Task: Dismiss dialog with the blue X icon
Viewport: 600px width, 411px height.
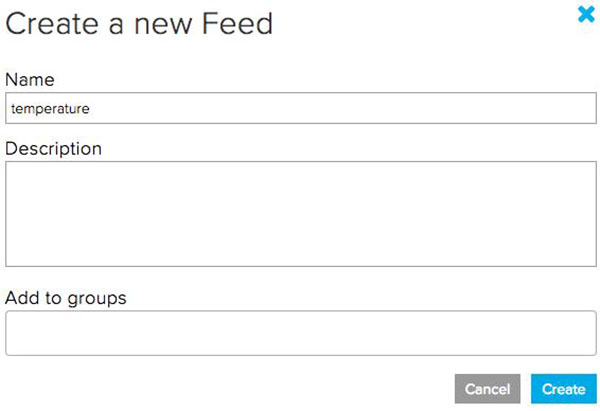Action: click(x=586, y=14)
